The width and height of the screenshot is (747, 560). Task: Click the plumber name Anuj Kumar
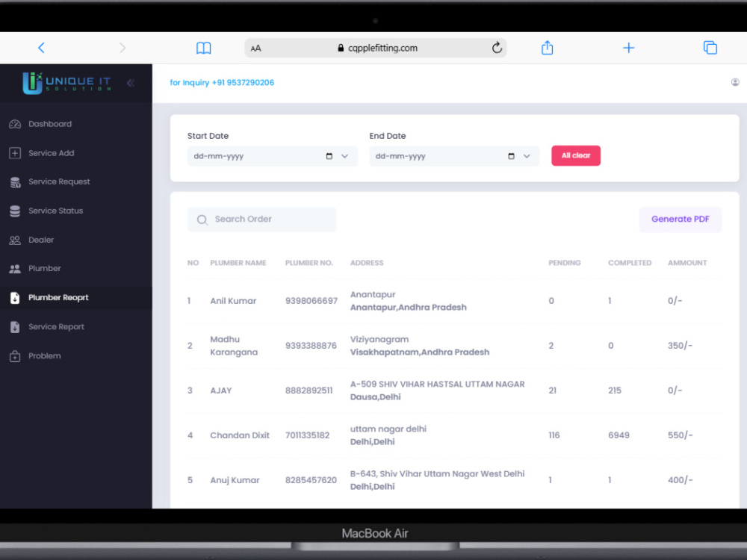235,480
